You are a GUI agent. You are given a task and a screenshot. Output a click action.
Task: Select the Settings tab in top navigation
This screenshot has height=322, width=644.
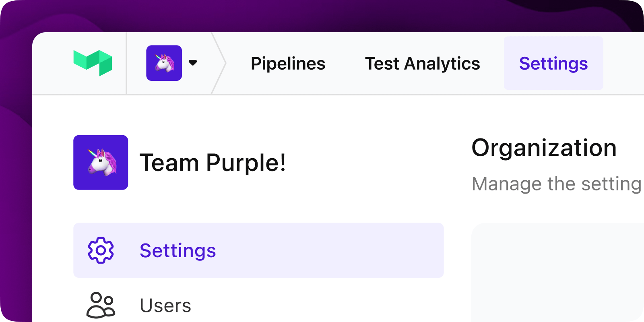553,64
